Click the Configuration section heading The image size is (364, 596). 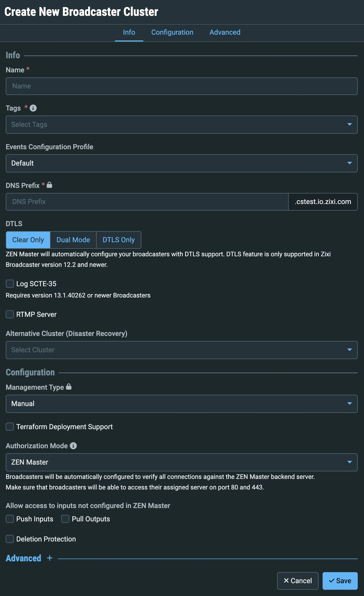(30, 372)
